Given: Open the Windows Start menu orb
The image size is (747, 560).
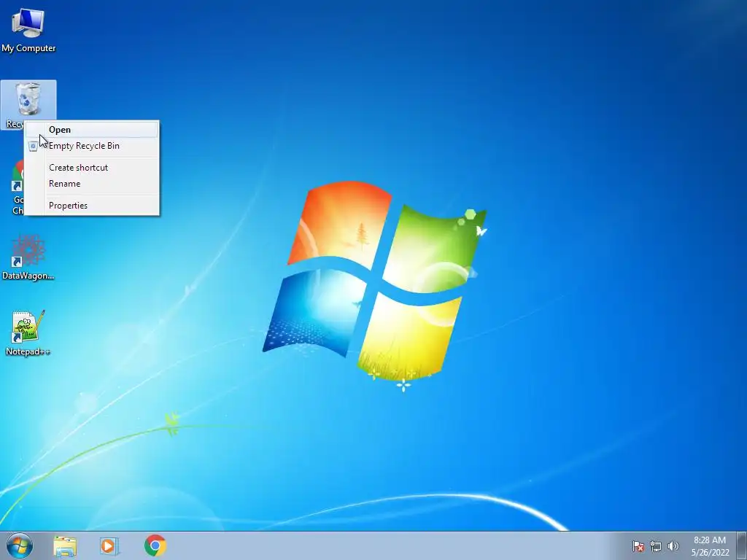Looking at the screenshot, I should pos(20,545).
